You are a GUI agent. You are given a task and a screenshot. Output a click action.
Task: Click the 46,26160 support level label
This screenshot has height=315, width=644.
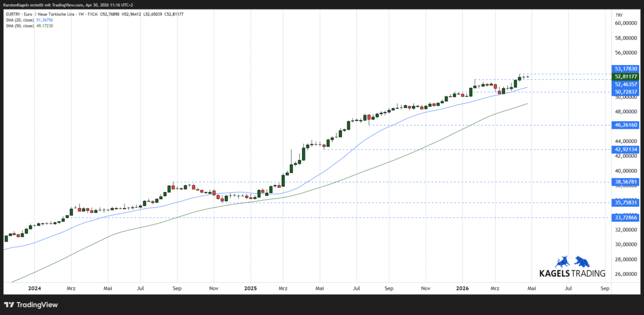pos(626,124)
